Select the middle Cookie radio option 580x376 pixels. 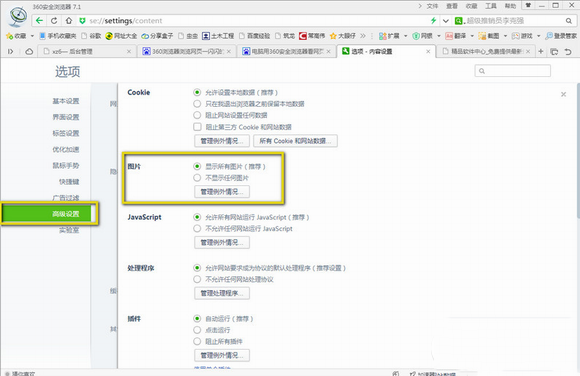[197, 104]
